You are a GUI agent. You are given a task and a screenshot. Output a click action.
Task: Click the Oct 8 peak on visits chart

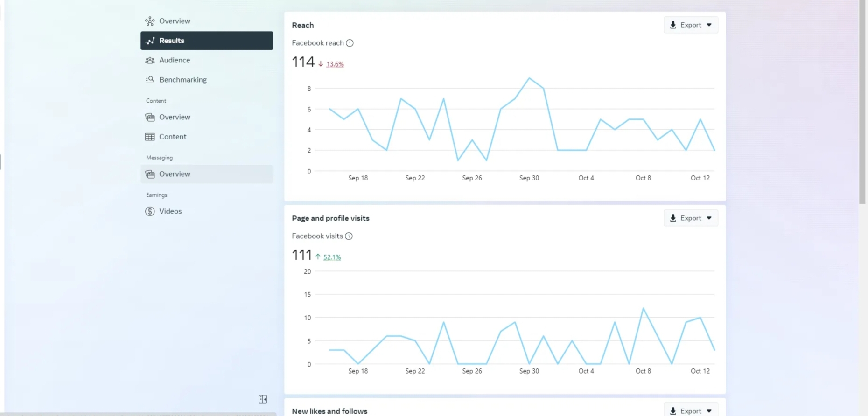tap(643, 308)
